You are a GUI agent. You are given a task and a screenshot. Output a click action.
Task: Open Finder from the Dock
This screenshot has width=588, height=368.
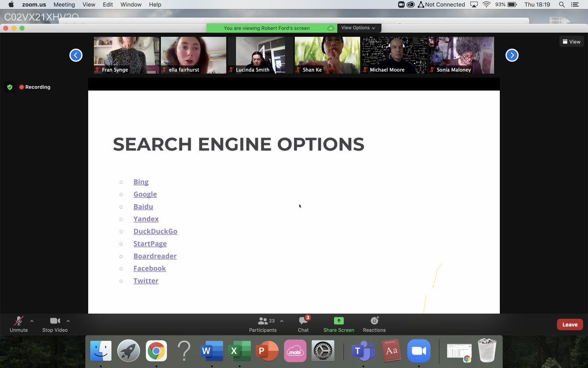101,351
